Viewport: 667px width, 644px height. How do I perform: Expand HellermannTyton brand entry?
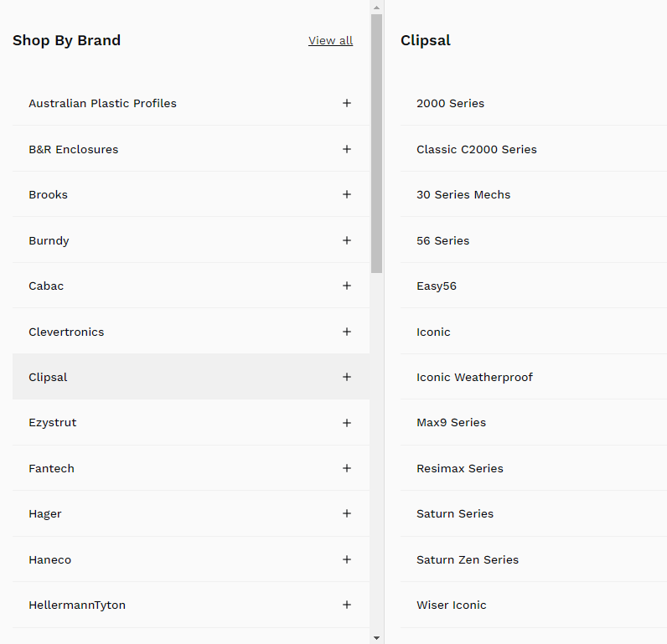[x=347, y=605]
